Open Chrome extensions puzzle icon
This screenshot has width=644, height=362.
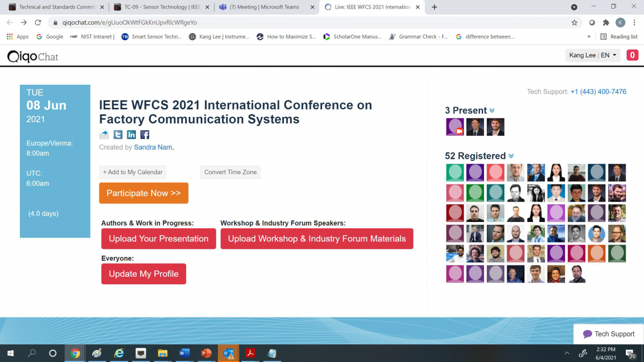pos(606,23)
